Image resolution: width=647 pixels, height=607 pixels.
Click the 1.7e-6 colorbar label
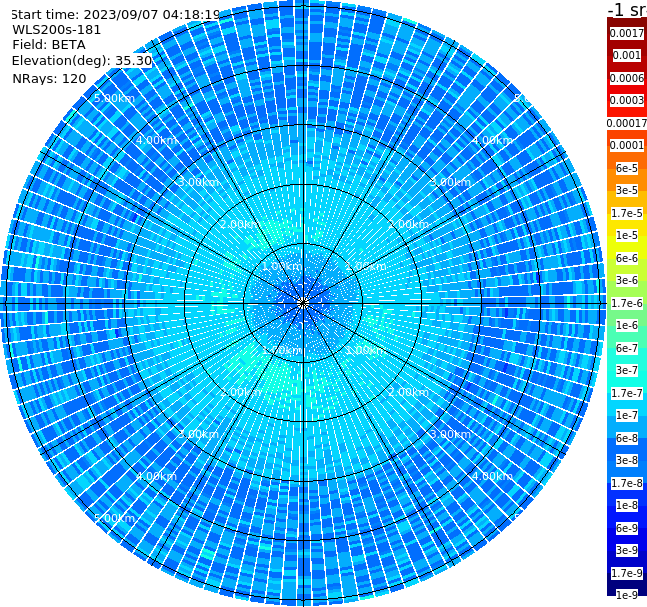tap(627, 303)
